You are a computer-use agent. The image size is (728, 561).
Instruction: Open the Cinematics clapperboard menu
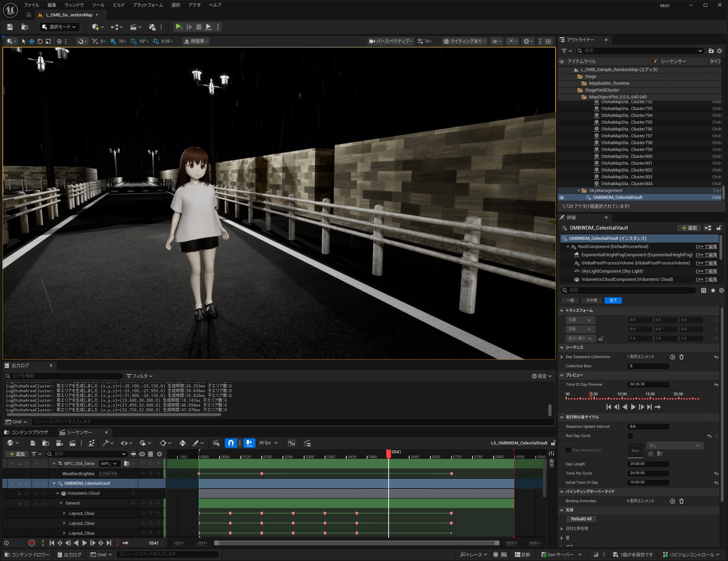tap(136, 27)
